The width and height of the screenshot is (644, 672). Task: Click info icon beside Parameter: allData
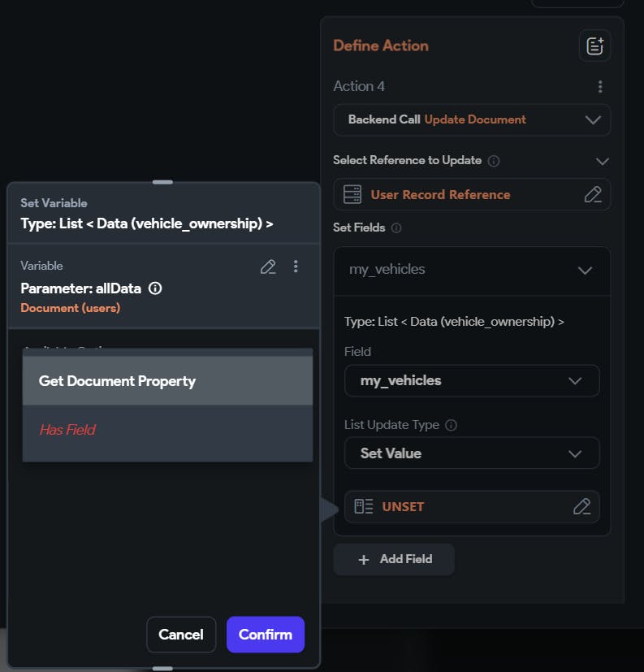(x=156, y=288)
